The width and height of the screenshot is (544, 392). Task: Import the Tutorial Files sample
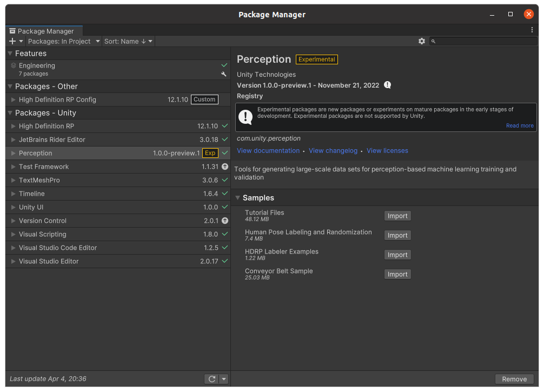[397, 216]
